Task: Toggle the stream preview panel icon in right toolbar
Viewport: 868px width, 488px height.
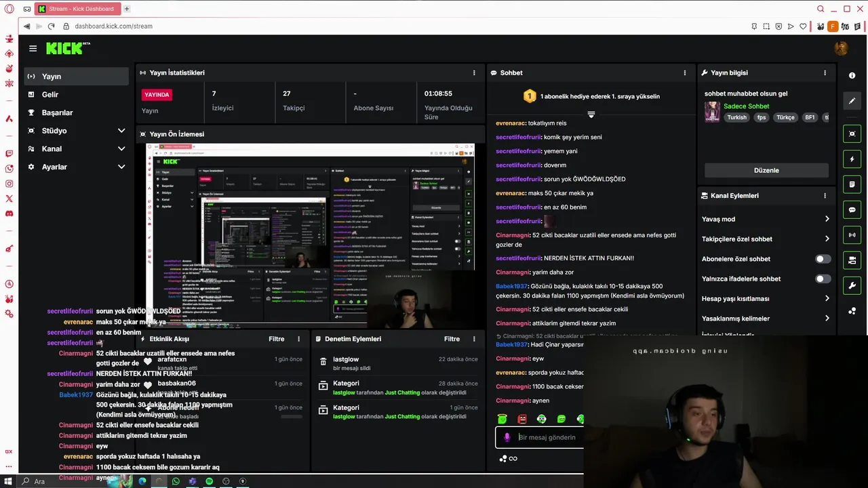Action: [852, 134]
